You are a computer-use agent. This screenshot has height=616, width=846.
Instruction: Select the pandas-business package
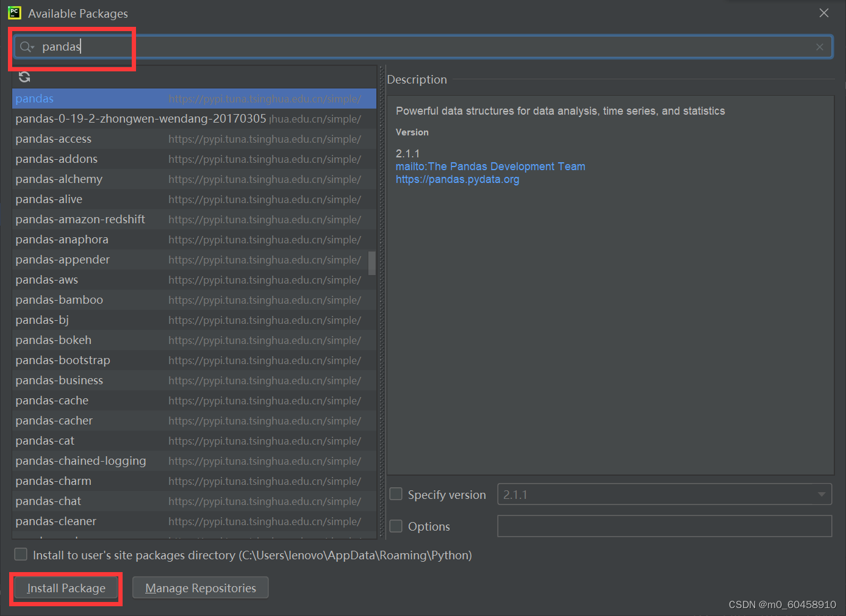pyautogui.click(x=194, y=381)
